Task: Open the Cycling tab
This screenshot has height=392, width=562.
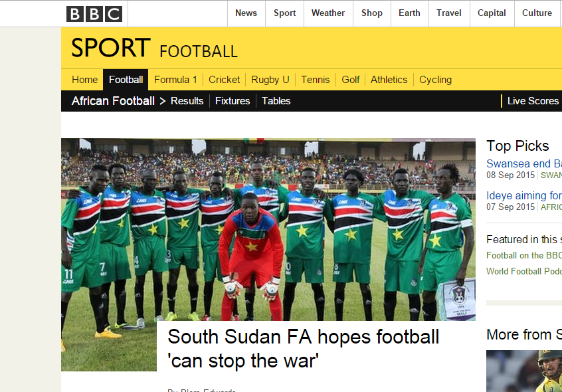Action: click(435, 80)
